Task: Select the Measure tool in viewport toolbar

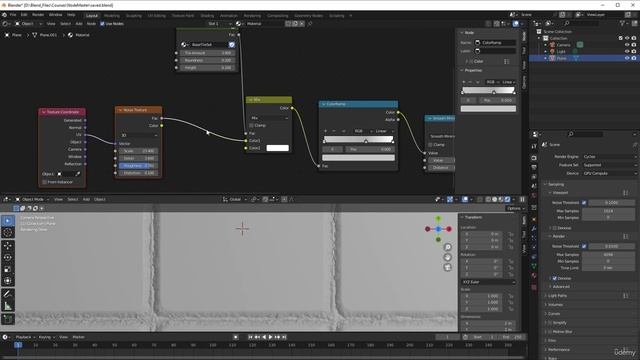Action: (x=8, y=306)
